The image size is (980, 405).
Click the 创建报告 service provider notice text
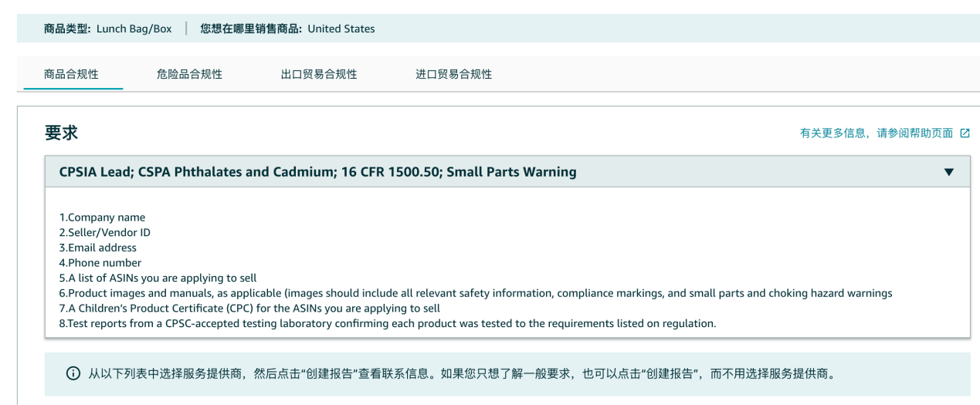coord(463,374)
